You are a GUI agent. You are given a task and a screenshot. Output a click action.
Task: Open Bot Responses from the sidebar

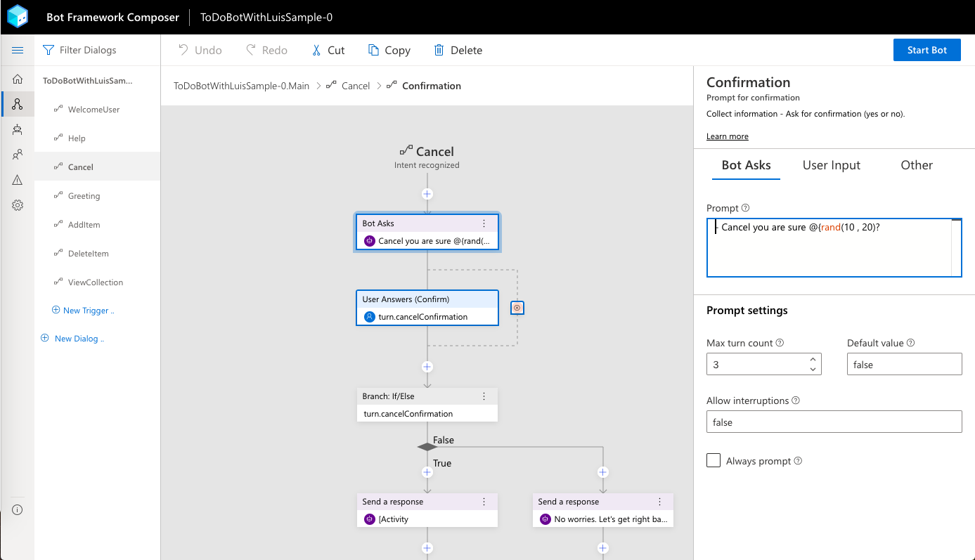(17, 129)
